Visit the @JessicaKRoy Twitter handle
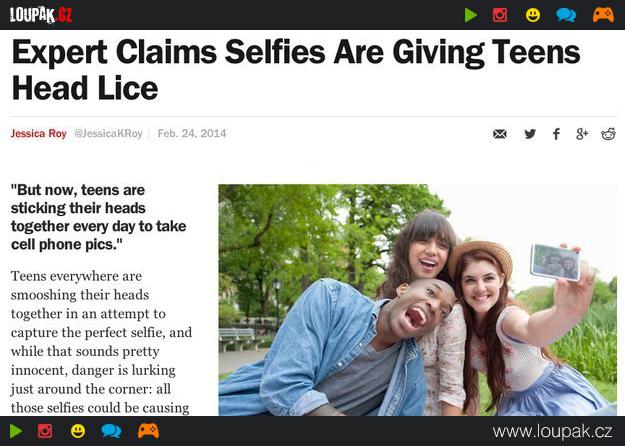This screenshot has height=446, width=625. (108, 134)
